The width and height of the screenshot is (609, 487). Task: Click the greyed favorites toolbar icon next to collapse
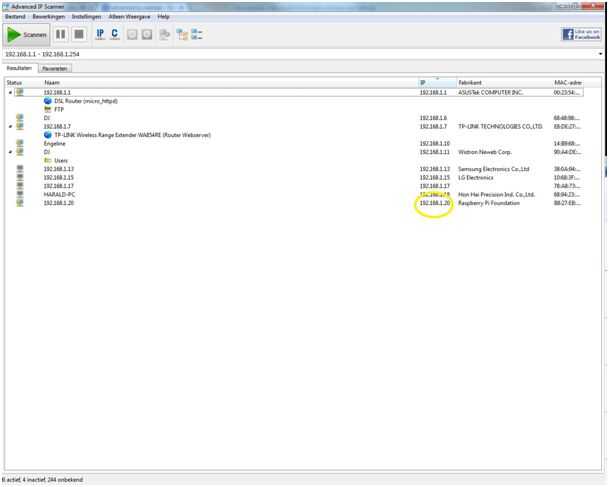pyautogui.click(x=165, y=35)
